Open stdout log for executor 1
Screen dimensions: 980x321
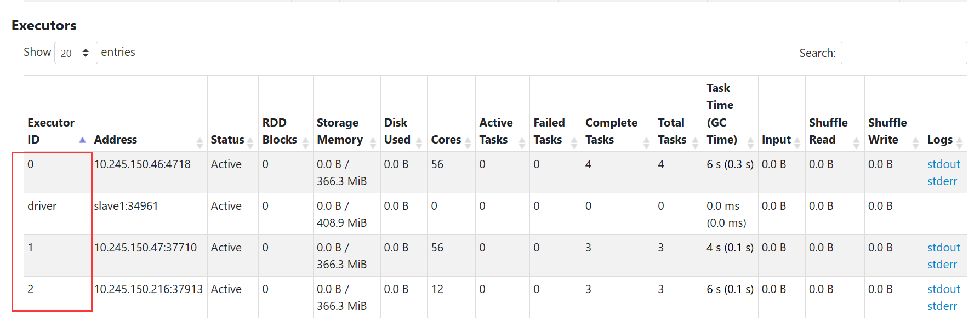click(x=943, y=248)
